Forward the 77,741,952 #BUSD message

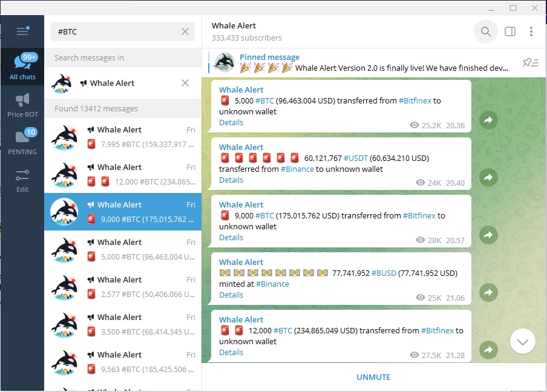pos(488,292)
